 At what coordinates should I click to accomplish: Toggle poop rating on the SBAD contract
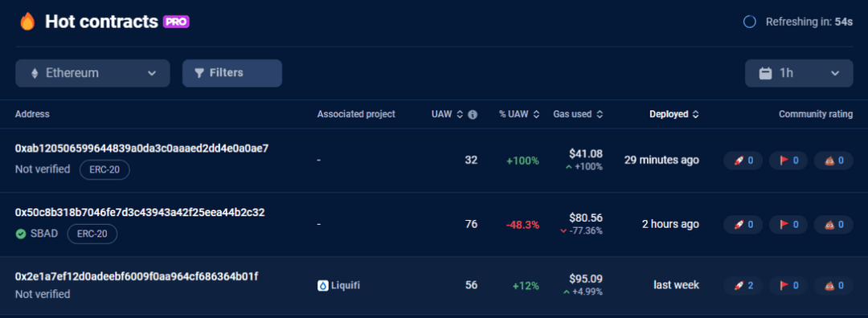pyautogui.click(x=833, y=224)
